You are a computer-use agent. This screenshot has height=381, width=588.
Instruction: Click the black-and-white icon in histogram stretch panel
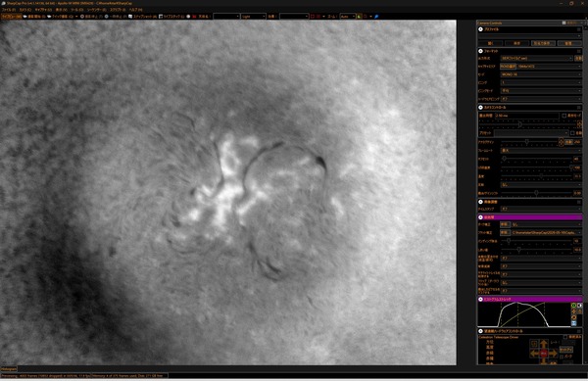pos(579,306)
